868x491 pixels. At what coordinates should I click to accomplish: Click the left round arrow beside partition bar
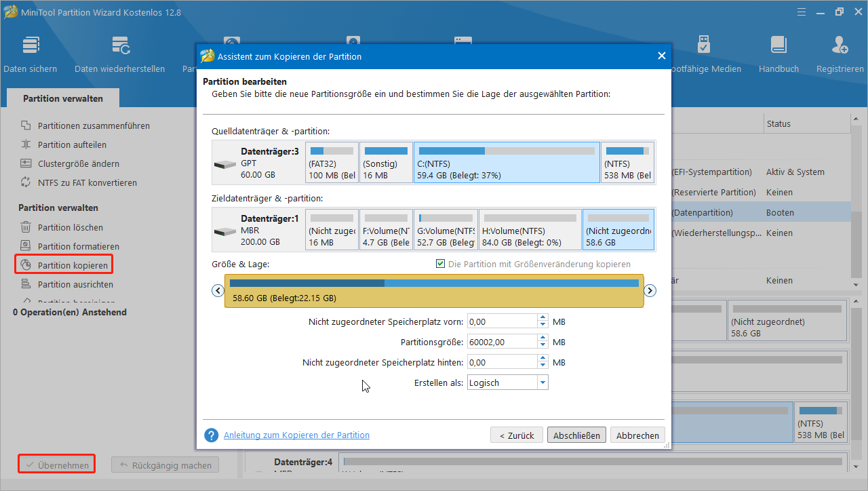[x=218, y=290]
